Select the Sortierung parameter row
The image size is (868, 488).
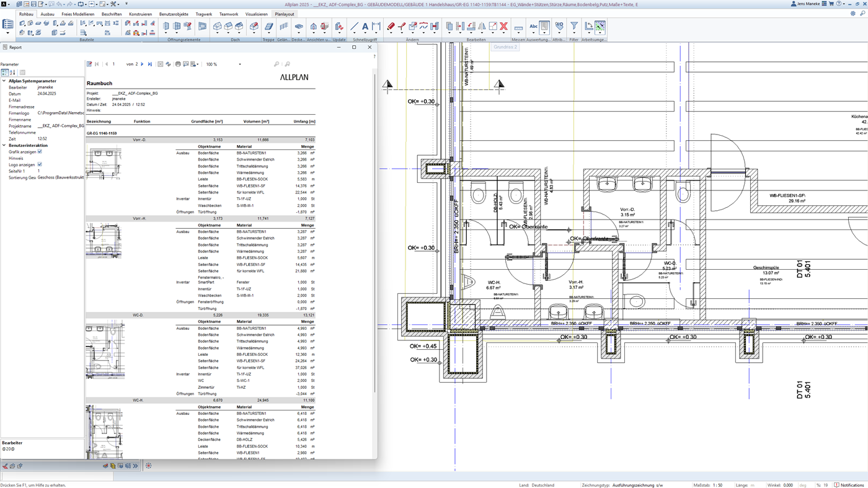pyautogui.click(x=42, y=177)
